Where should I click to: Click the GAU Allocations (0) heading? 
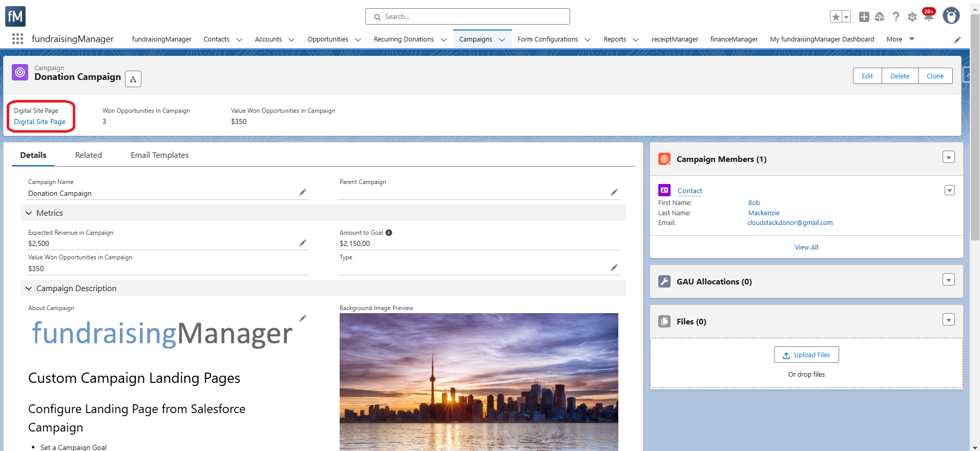coord(714,281)
